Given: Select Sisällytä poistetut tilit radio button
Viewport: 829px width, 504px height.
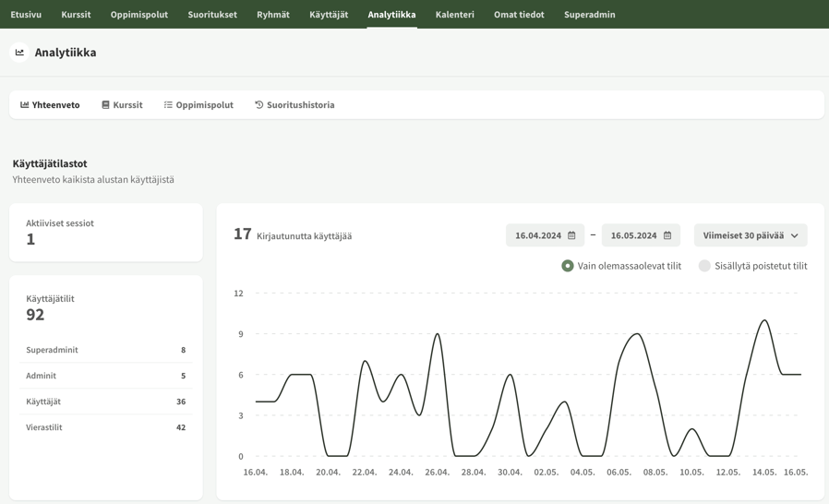Looking at the screenshot, I should pyautogui.click(x=704, y=266).
